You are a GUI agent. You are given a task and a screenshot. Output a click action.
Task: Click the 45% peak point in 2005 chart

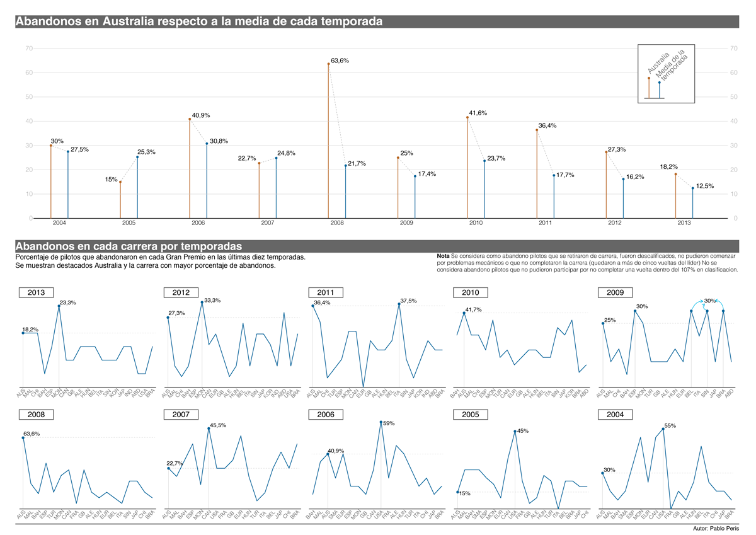coord(516,431)
